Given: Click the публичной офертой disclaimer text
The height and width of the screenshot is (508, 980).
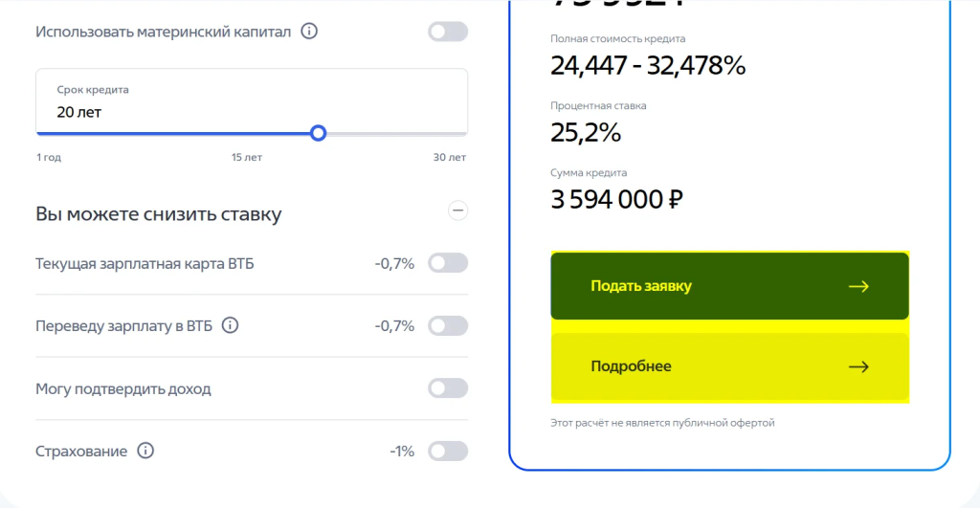Looking at the screenshot, I should click(x=662, y=422).
